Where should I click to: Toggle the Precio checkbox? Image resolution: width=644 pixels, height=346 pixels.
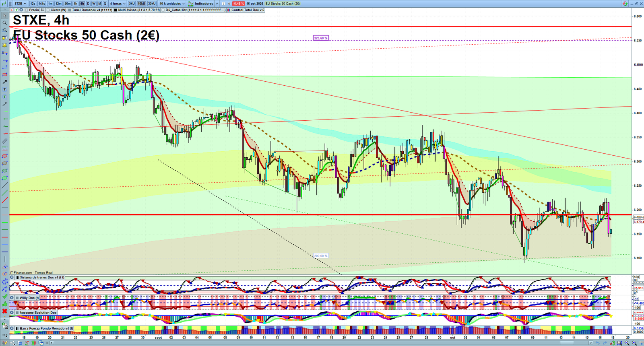point(27,10)
